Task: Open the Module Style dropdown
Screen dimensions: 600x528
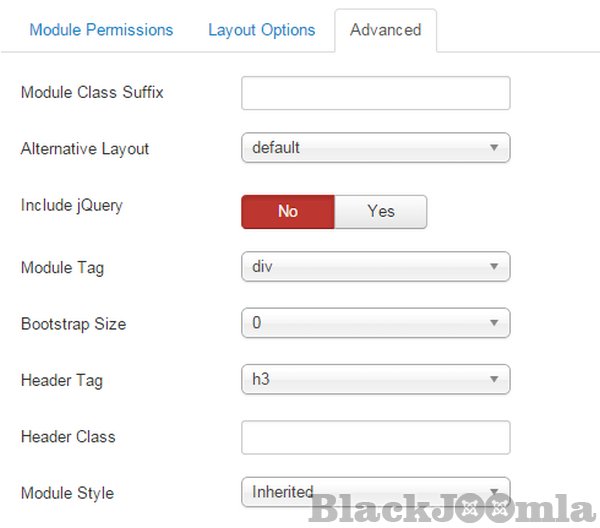Action: point(375,492)
